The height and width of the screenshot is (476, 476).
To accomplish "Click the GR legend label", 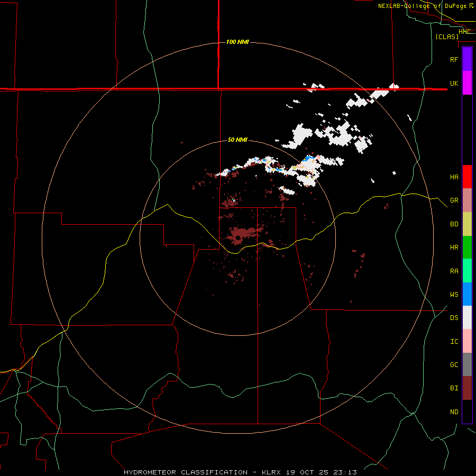I will point(454,200).
